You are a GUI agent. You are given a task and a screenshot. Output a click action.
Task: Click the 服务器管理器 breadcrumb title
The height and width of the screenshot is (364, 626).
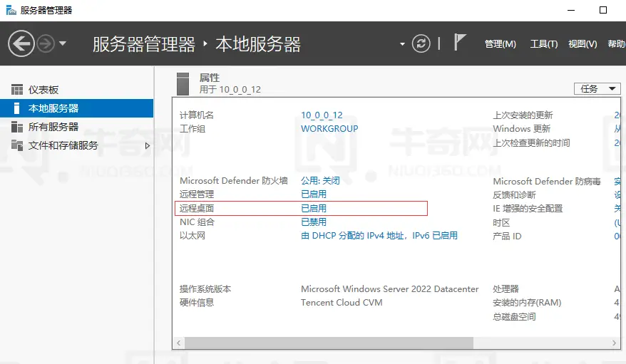144,44
